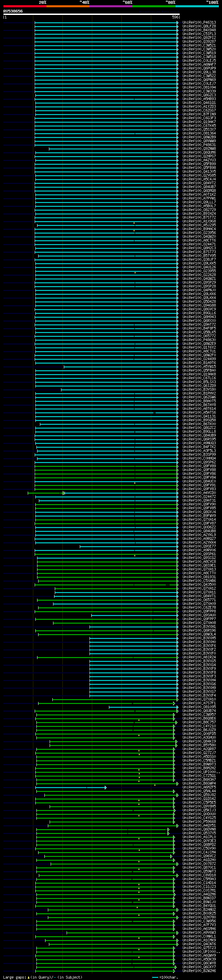
Task: Click the query end position 596
Action: (x=175, y=17)
